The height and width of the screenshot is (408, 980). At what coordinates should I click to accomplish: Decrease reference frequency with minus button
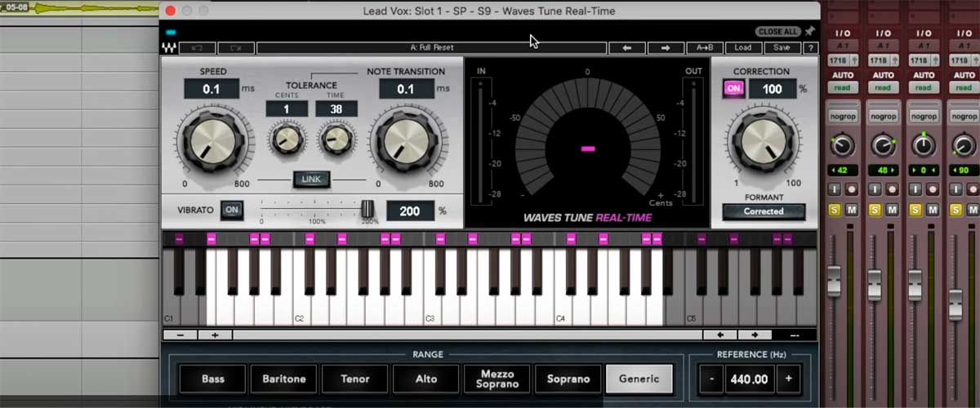[x=710, y=379]
